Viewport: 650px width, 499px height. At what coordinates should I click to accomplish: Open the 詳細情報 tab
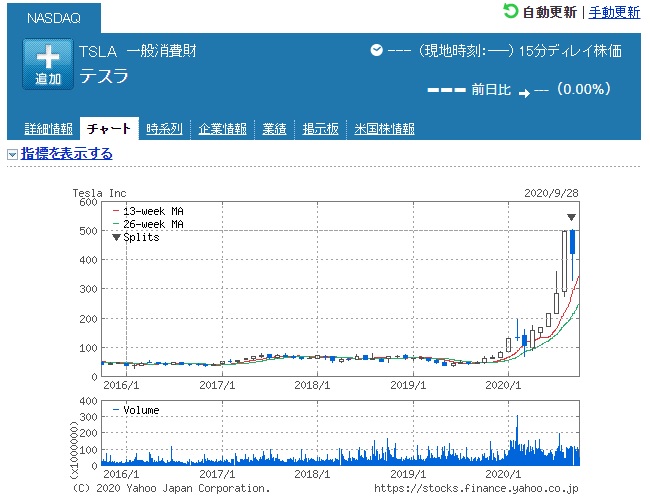tap(49, 129)
